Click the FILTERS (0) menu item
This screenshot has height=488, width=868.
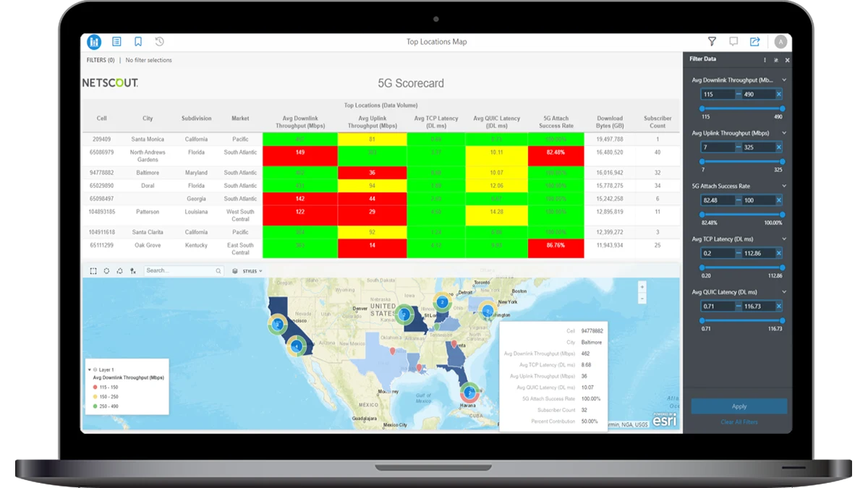coord(101,60)
